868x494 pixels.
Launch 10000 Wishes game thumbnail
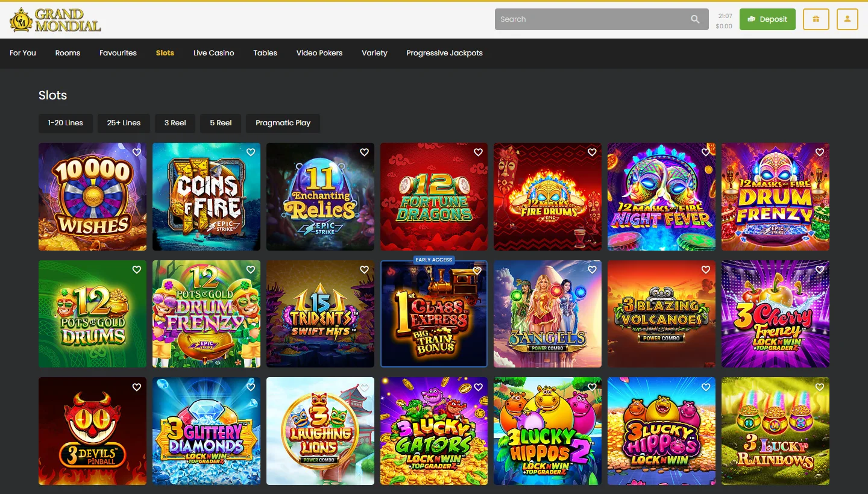(92, 196)
